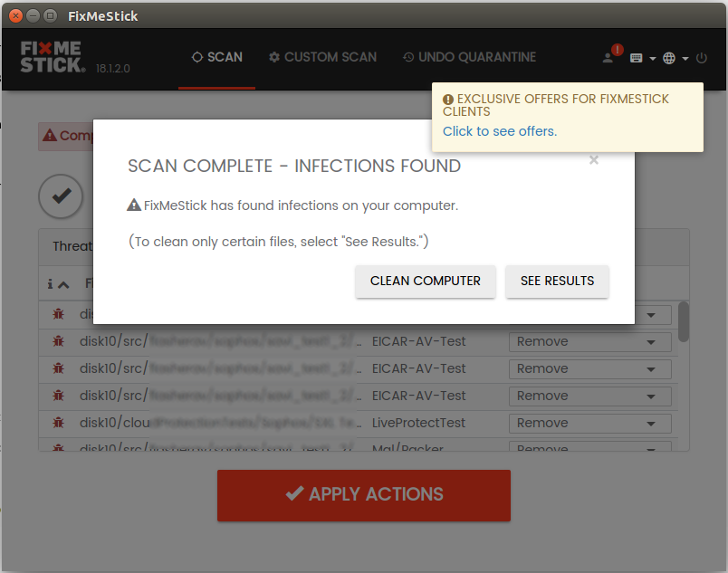Open the Custom Scan tab
This screenshot has height=573, width=728.
(x=322, y=57)
